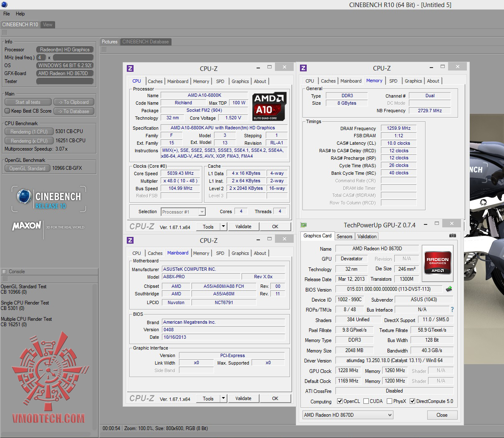
Task: Enable the CUDA checkbox in GPU-Z
Action: pos(366,401)
